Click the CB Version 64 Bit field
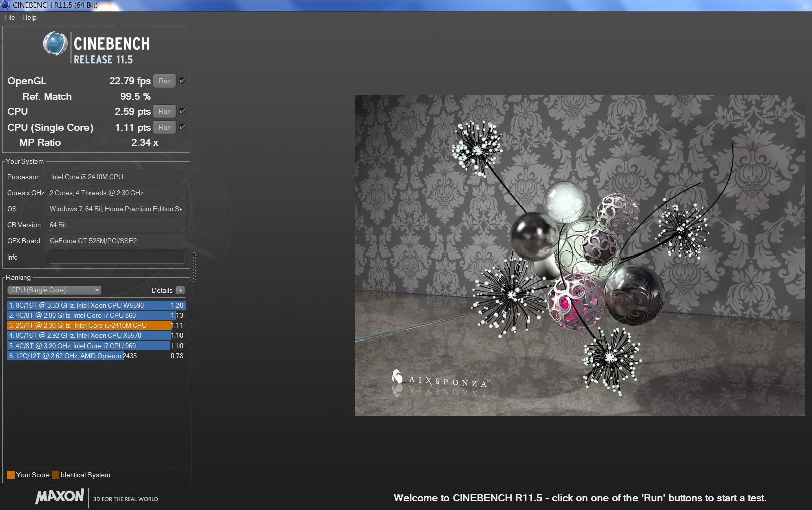 tap(116, 225)
